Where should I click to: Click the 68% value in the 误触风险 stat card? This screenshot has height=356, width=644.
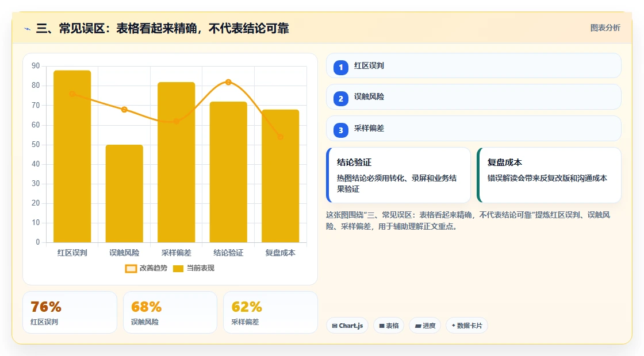(146, 307)
